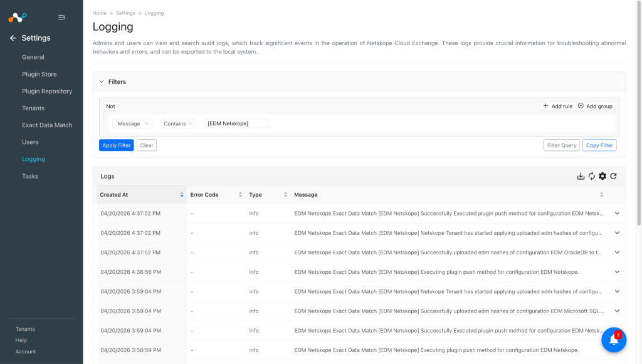Viewport: 642px width, 364px height.
Task: Expand 3:59:04 PM Netskope Tenant started row
Action: (617, 291)
